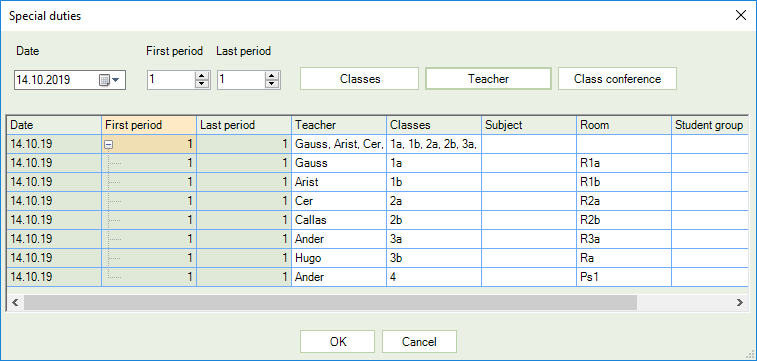Image resolution: width=757 pixels, height=361 pixels.
Task: Sort by the Date column header
Action: (54, 125)
